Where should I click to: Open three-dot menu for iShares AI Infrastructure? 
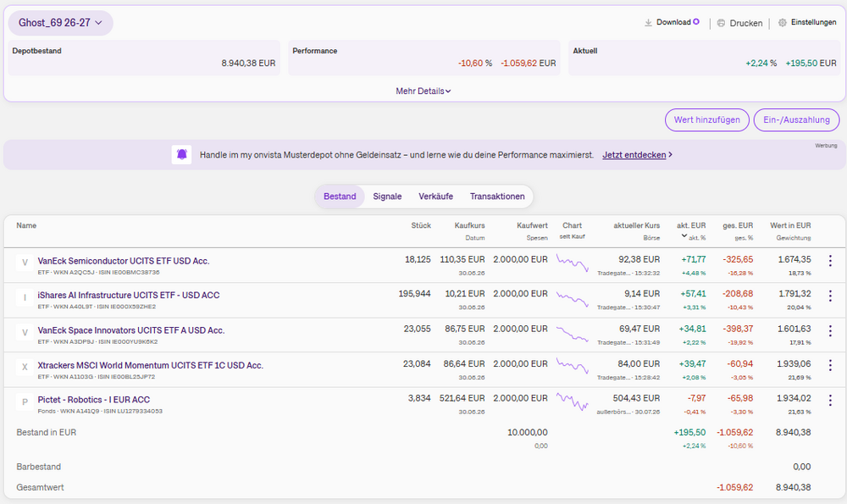pos(830,296)
